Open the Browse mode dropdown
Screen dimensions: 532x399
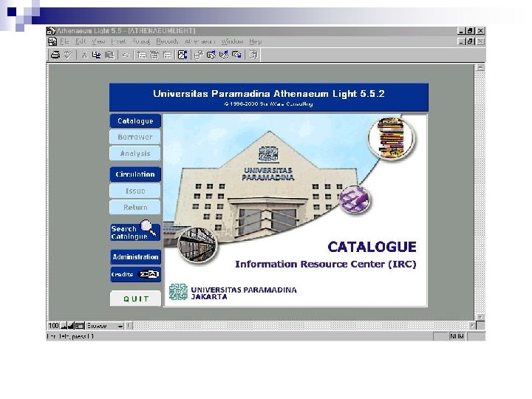105,326
